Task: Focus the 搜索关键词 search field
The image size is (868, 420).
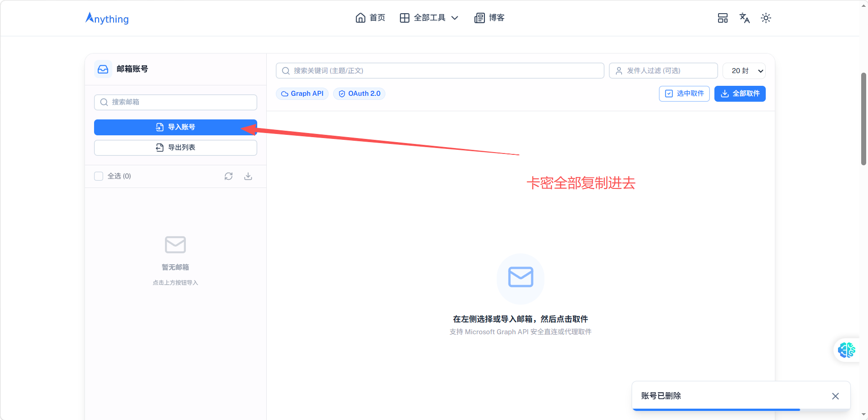Action: pyautogui.click(x=440, y=71)
